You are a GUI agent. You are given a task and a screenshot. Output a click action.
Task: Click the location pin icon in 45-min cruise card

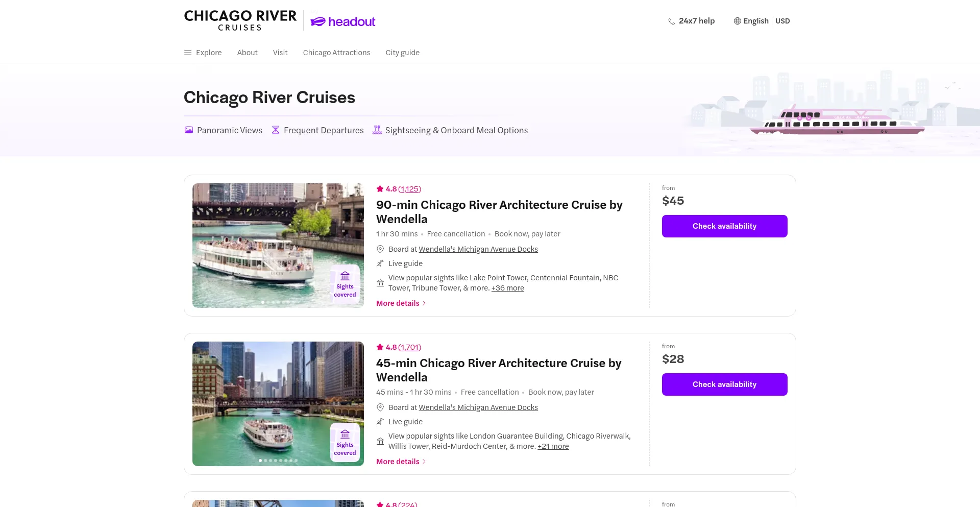tap(380, 407)
